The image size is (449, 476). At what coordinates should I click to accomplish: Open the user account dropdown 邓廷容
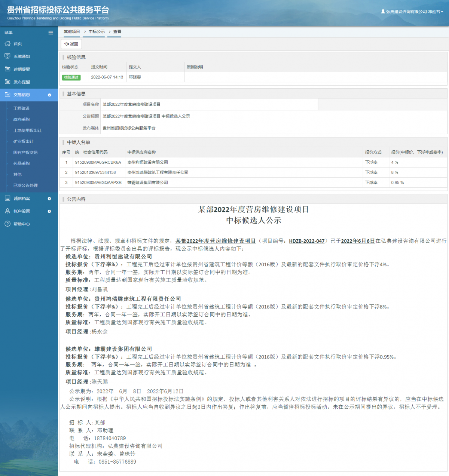coord(412,12)
